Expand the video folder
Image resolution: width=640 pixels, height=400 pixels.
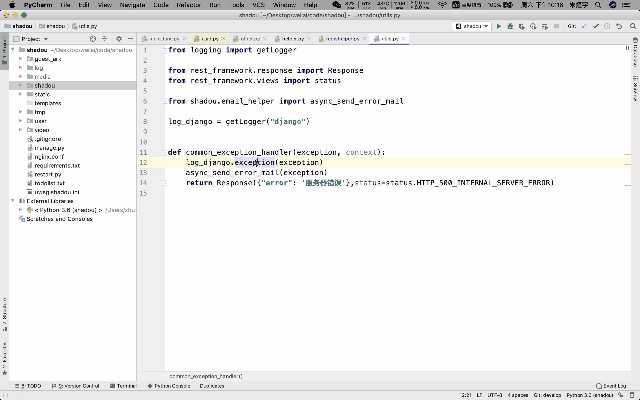pyautogui.click(x=20, y=130)
